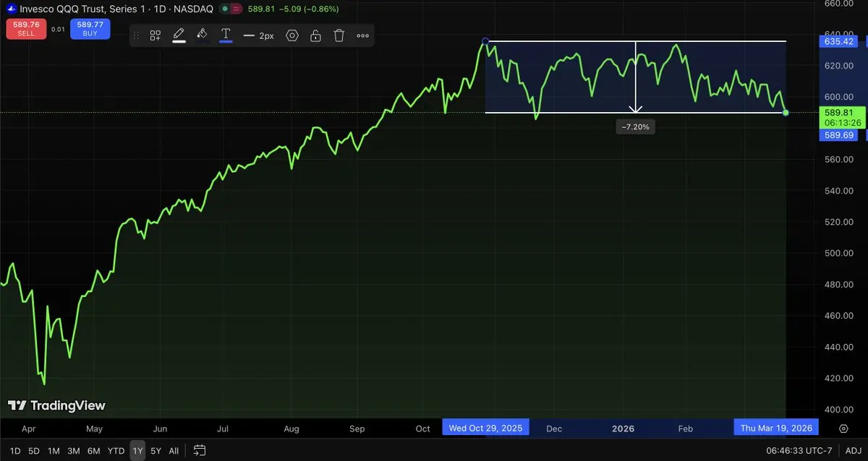Open the background fill bucket tool
This screenshot has height=461, width=868.
203,35
